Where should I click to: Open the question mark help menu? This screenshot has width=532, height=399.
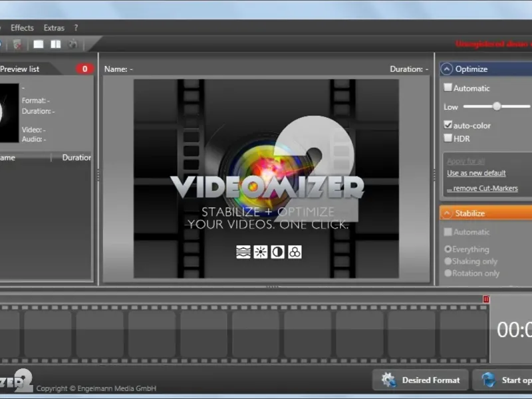(x=76, y=28)
